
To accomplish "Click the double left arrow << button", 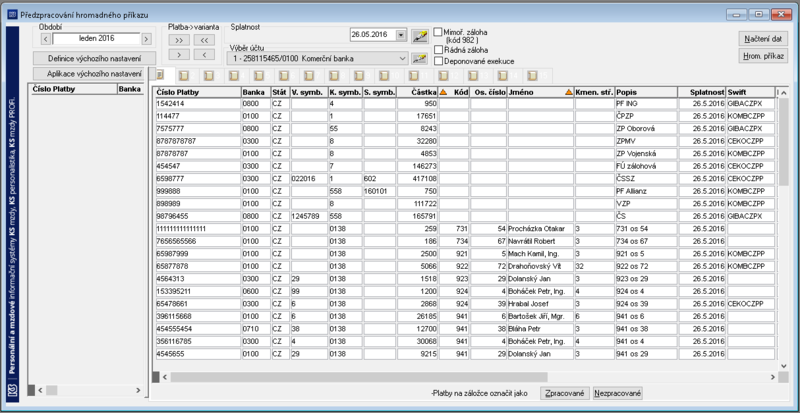I will tap(204, 40).
